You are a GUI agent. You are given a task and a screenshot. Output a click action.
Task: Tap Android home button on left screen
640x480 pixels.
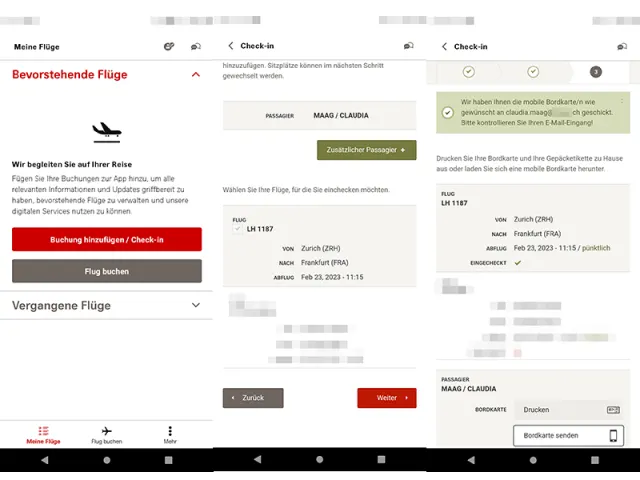107,460
